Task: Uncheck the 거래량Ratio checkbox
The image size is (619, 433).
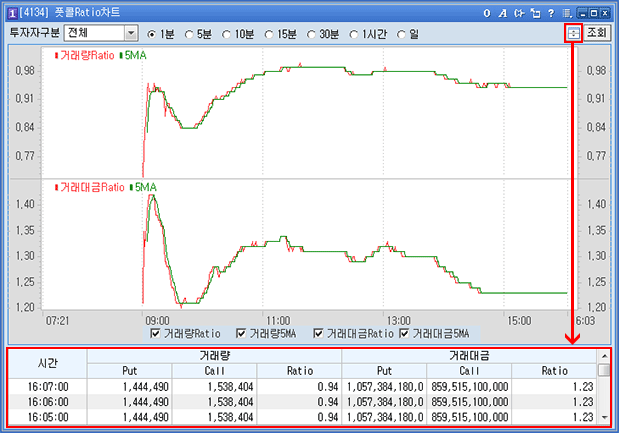Action: click(x=155, y=333)
